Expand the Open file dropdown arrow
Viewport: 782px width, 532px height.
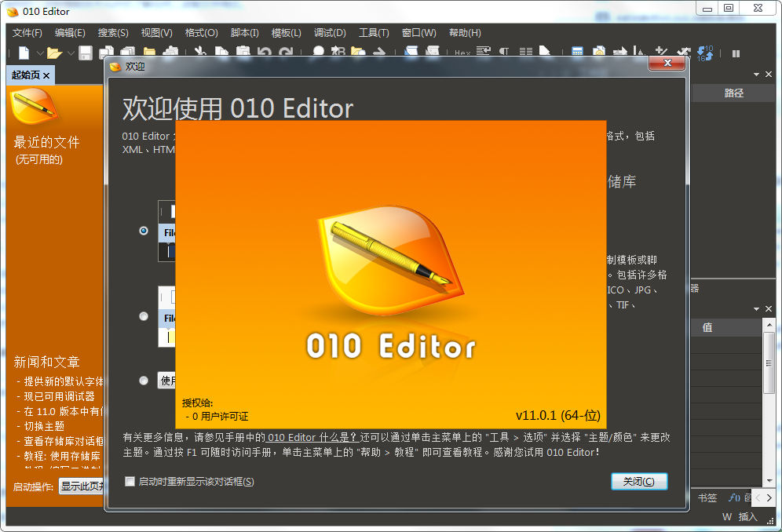[x=69, y=53]
